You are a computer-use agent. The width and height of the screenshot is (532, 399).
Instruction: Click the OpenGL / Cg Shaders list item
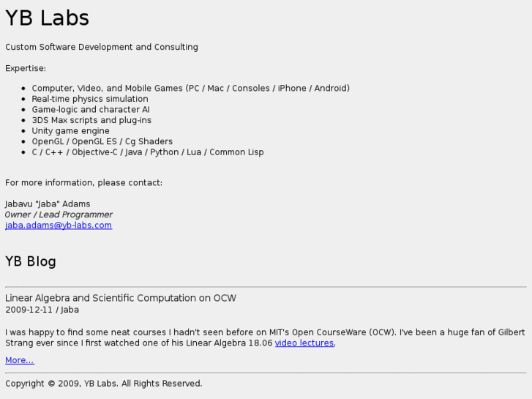tap(102, 141)
